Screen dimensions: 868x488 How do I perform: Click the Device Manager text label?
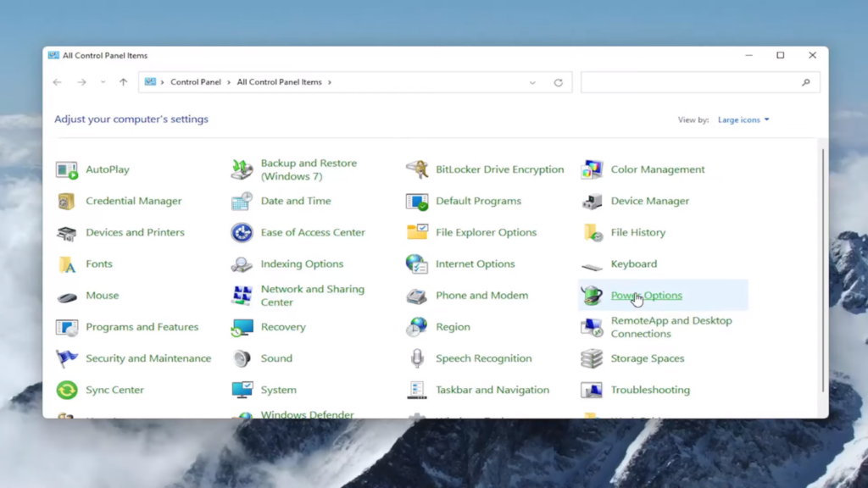click(650, 201)
